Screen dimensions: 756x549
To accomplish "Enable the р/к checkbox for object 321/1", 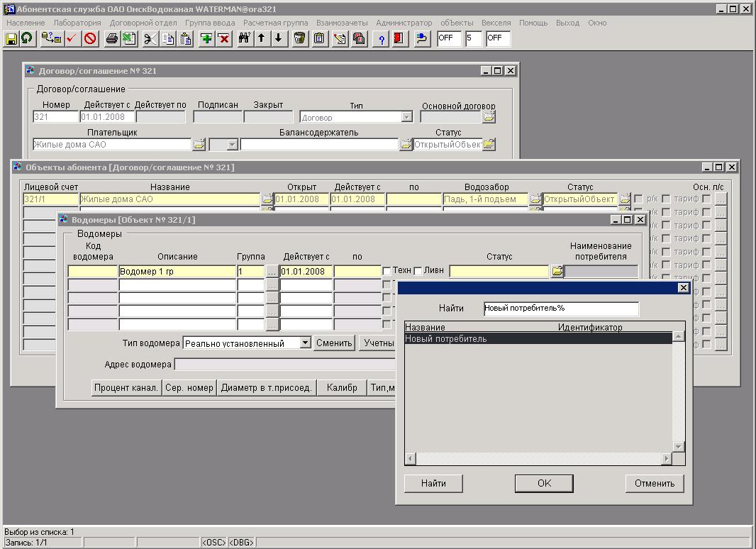I will click(638, 199).
